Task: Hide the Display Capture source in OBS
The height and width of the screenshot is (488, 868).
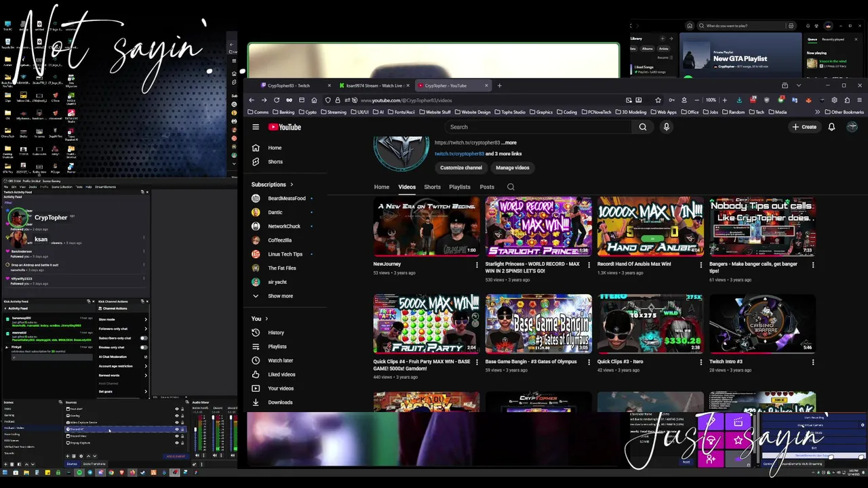Action: [x=177, y=443]
